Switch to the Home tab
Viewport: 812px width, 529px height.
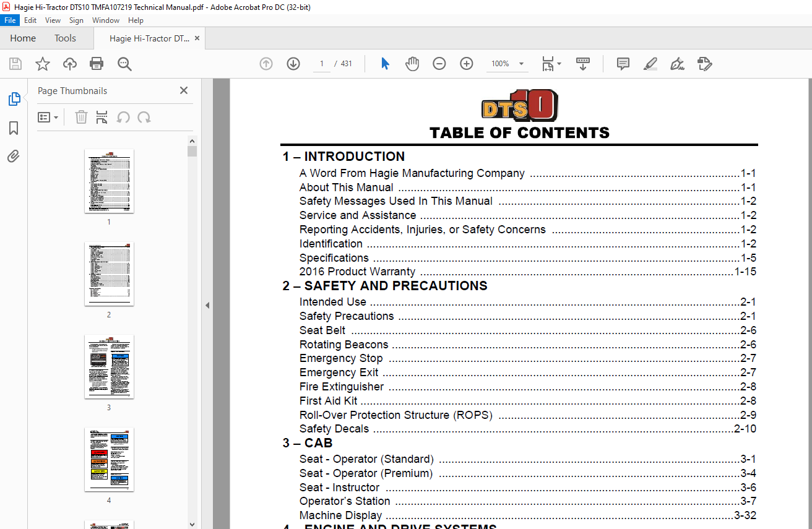23,38
